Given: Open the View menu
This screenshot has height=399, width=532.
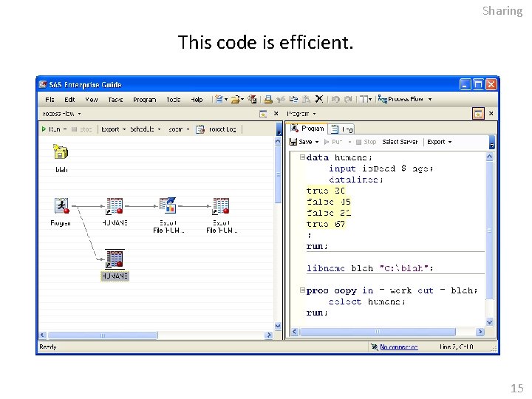Looking at the screenshot, I should click(92, 100).
